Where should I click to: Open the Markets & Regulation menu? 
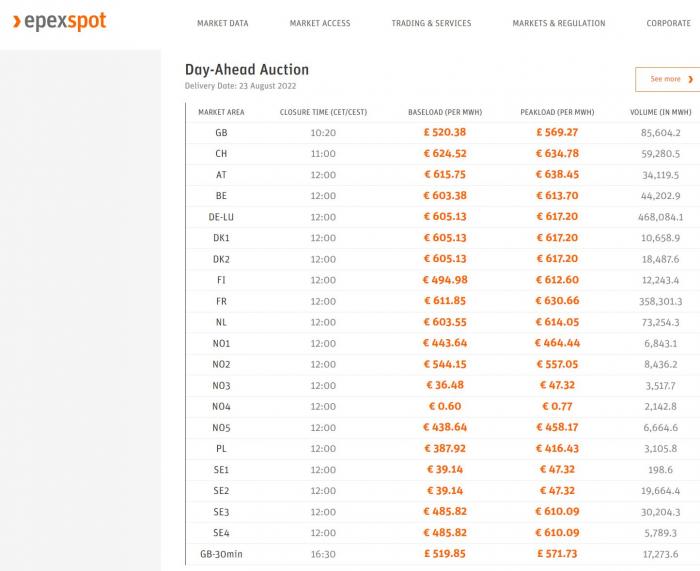[x=558, y=23]
